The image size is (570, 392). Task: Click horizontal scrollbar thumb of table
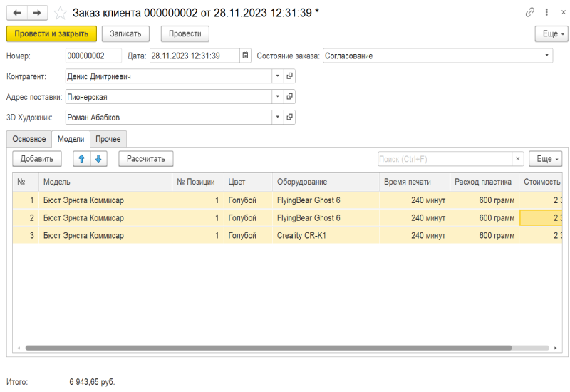[269, 348]
